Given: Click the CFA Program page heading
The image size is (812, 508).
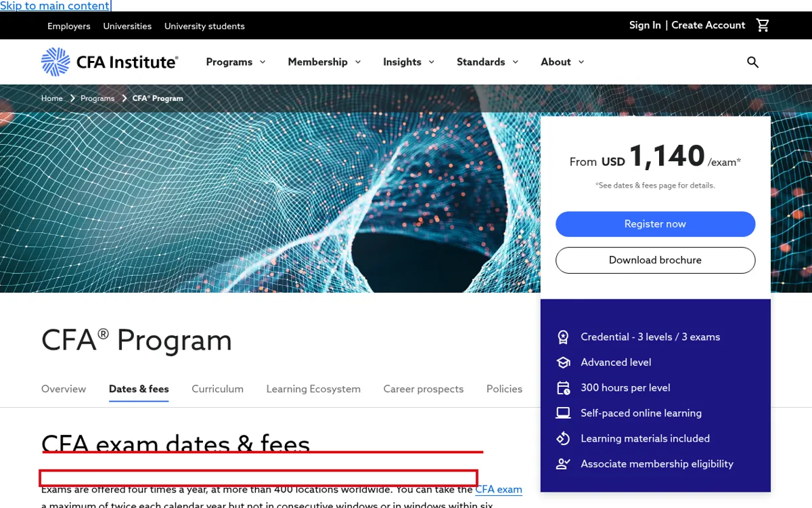Looking at the screenshot, I should (x=137, y=340).
